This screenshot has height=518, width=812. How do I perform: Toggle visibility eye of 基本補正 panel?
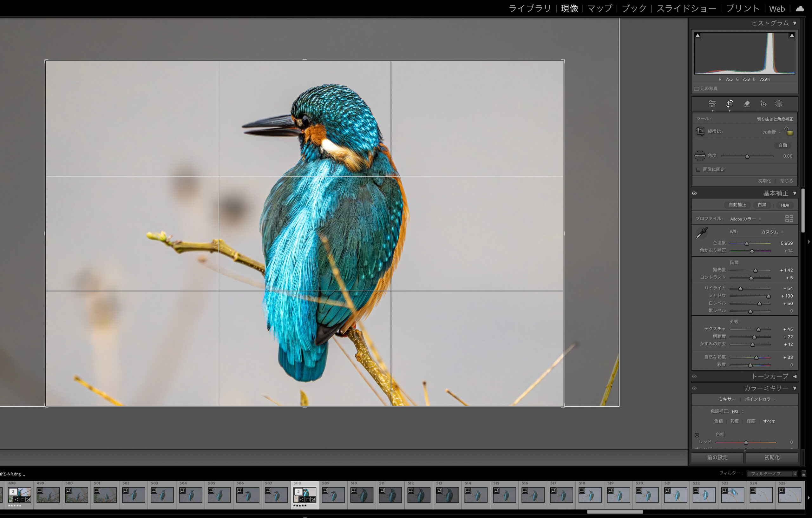click(x=694, y=193)
